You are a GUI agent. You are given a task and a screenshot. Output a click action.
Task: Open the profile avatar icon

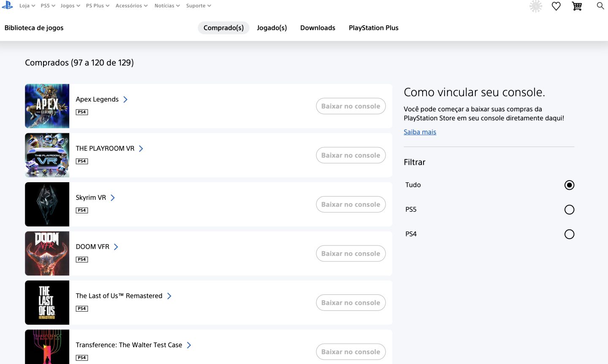pos(536,6)
